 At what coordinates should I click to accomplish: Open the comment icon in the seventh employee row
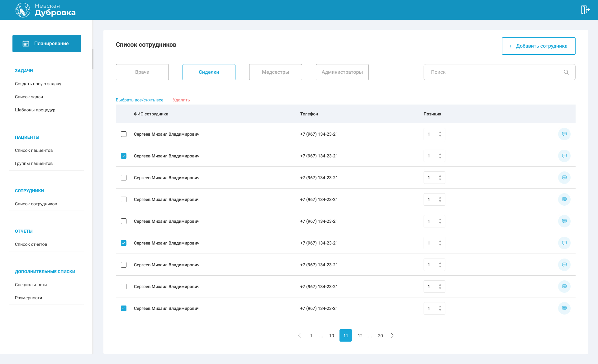coord(564,265)
